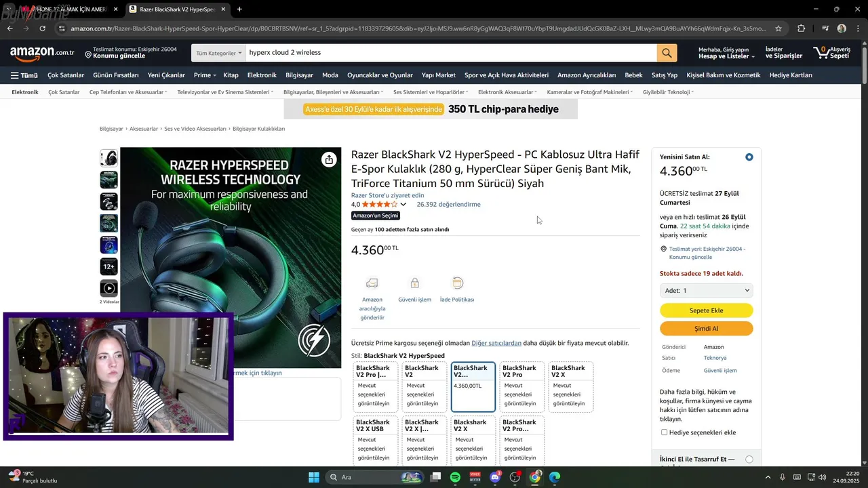
Task: Open İadeler ve Siparişler link
Action: [783, 53]
